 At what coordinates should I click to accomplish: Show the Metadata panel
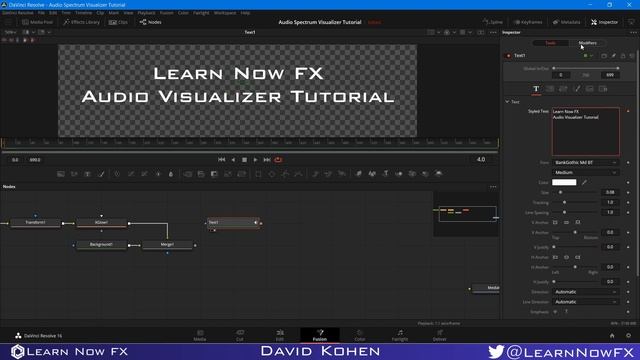[566, 22]
